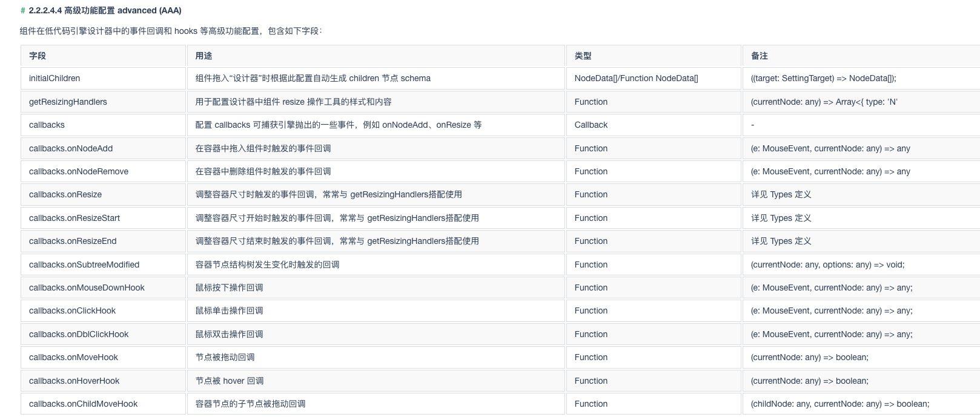Click the description '在容器中删除组件时触发的事件回调'
This screenshot has height=417, width=980.
(263, 171)
